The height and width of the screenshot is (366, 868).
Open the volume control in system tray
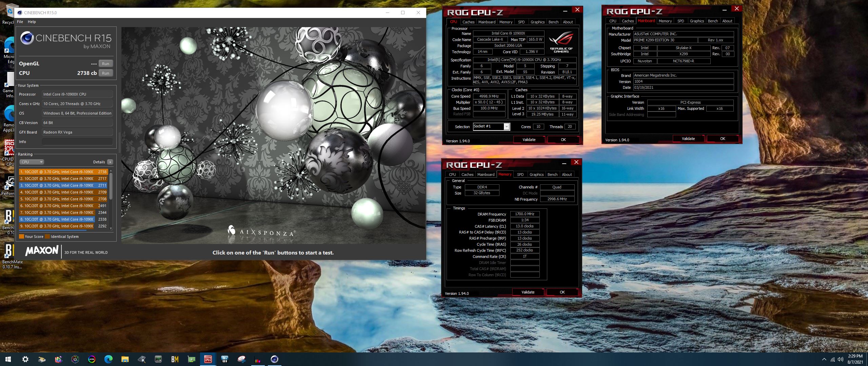pos(841,359)
